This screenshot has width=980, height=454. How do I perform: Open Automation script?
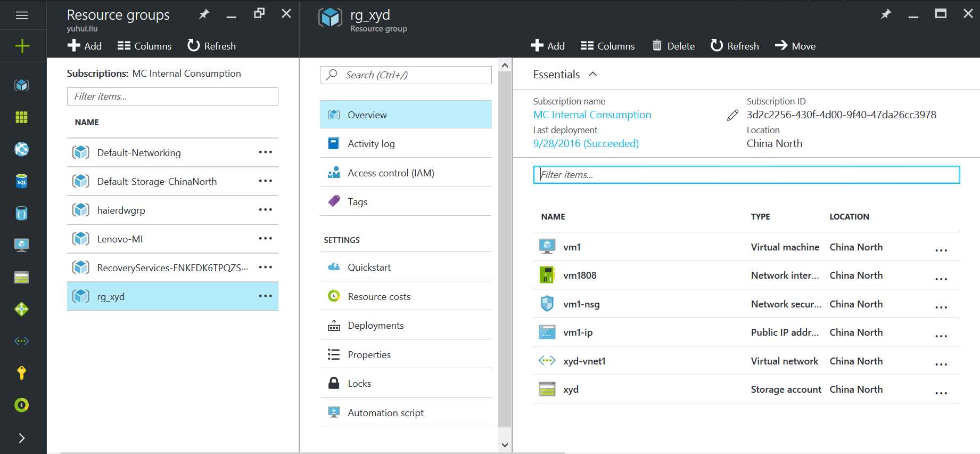406,413
